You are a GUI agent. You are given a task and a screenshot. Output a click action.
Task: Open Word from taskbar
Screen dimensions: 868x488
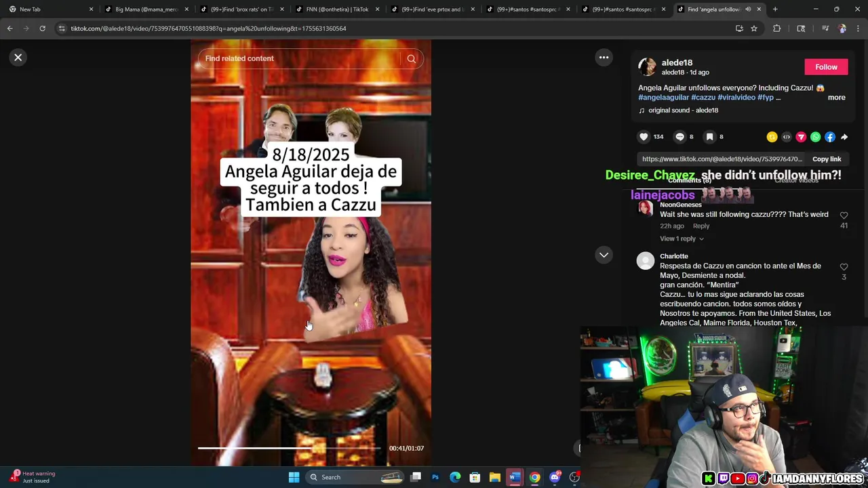tap(515, 477)
